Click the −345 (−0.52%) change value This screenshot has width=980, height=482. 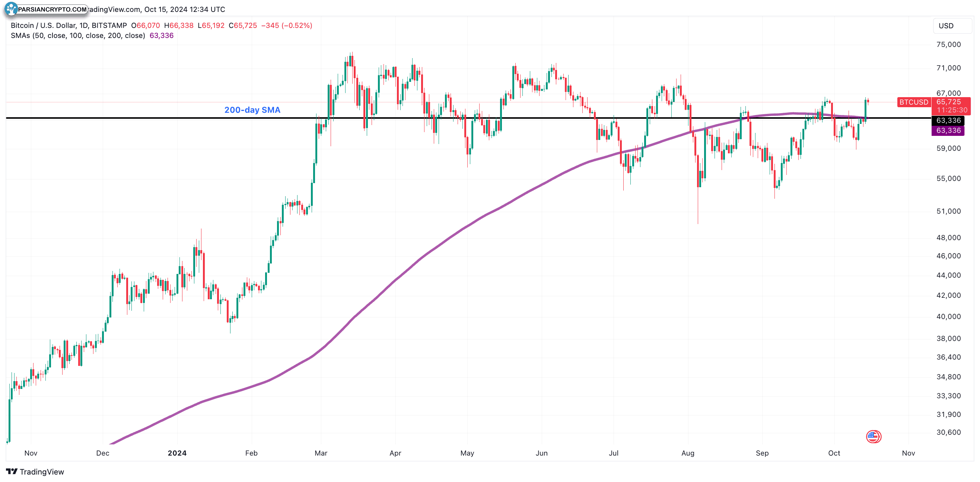pyautogui.click(x=286, y=25)
